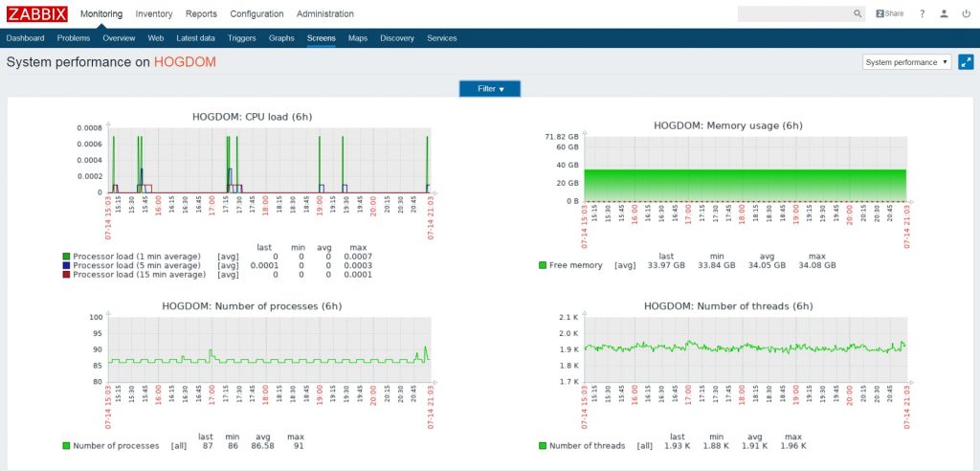Open the System performance screen dropdown
Image resolution: width=980 pixels, height=471 pixels.
pos(907,62)
